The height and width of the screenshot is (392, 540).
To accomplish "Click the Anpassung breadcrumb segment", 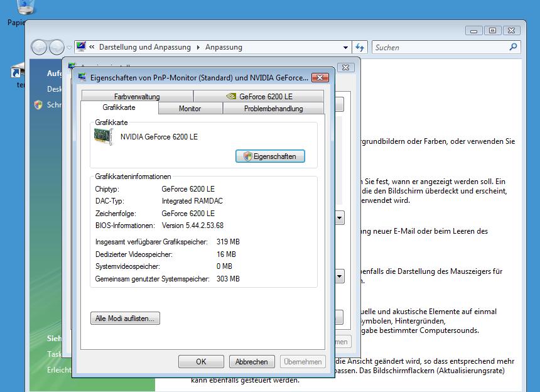I will tap(224, 47).
